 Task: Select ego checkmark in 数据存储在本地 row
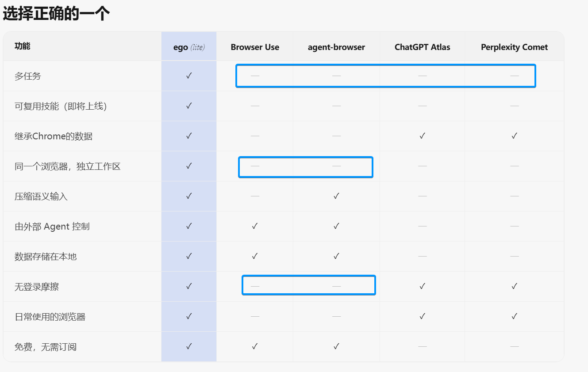tap(189, 256)
